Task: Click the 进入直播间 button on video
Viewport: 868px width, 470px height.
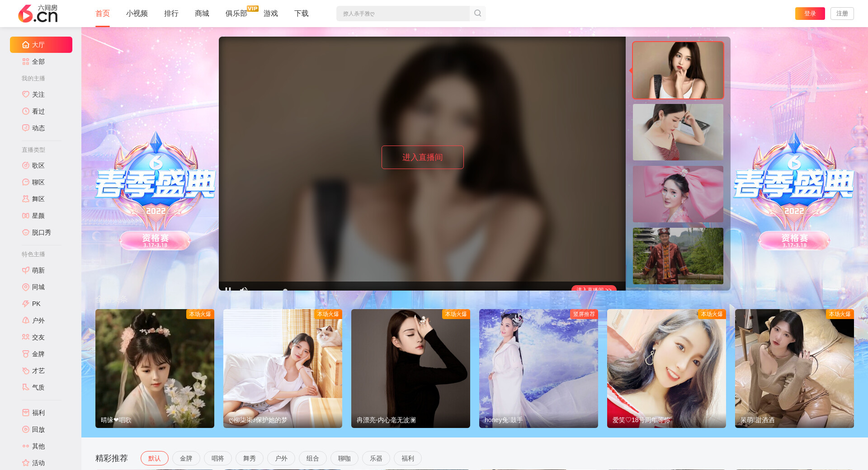Action: [422, 157]
